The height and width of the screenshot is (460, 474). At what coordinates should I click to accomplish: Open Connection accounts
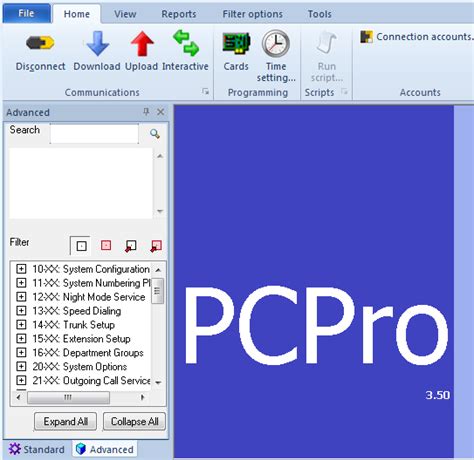(417, 37)
